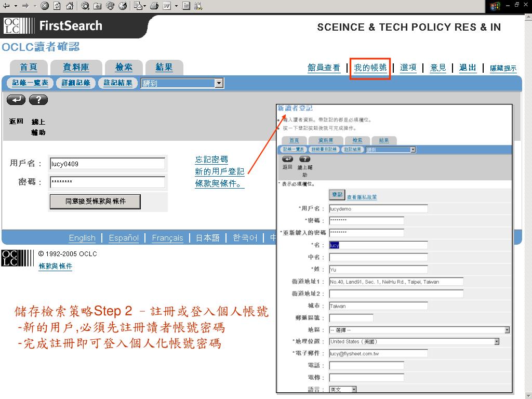
Task: Click the 隱藏提示 link
Action: point(503,68)
